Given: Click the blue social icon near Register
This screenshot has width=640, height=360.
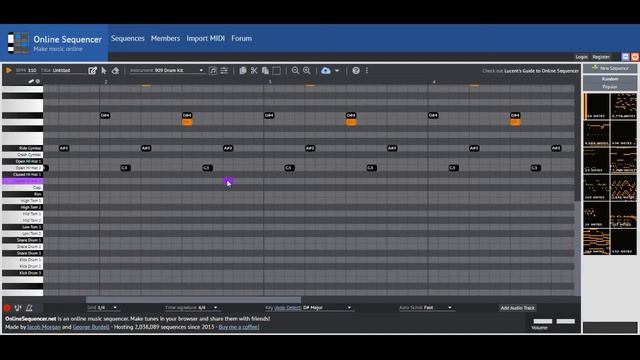Looking at the screenshot, I should 625,57.
